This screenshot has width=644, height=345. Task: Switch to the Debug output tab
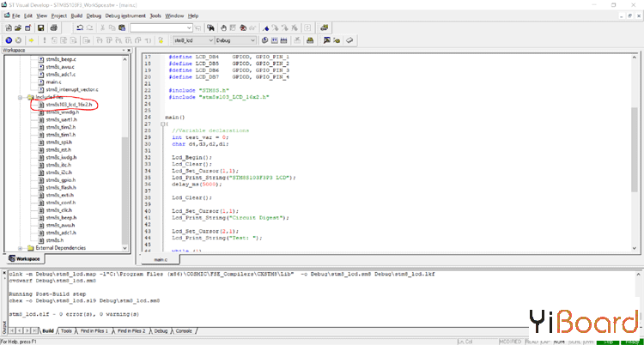pos(161,330)
